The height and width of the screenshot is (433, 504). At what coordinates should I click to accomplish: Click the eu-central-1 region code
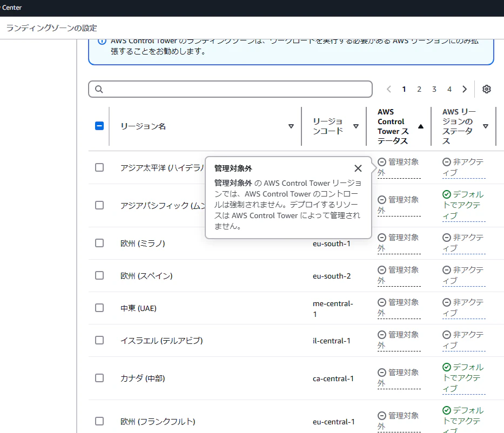pyautogui.click(x=334, y=422)
